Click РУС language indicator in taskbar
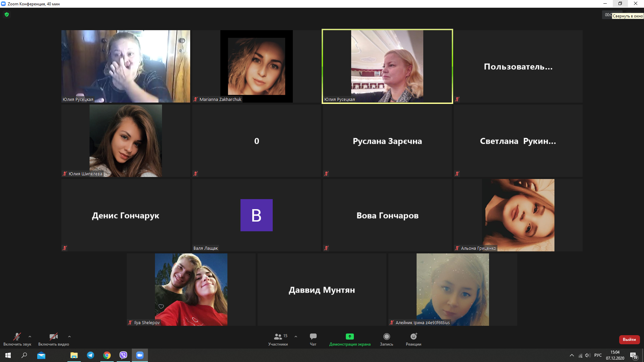This screenshot has width=644, height=362. [x=598, y=355]
